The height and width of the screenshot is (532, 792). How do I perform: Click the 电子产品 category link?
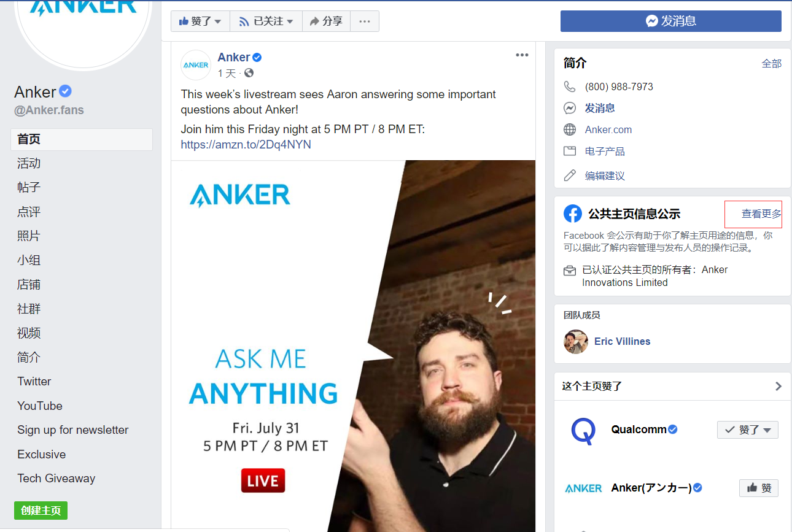point(605,152)
